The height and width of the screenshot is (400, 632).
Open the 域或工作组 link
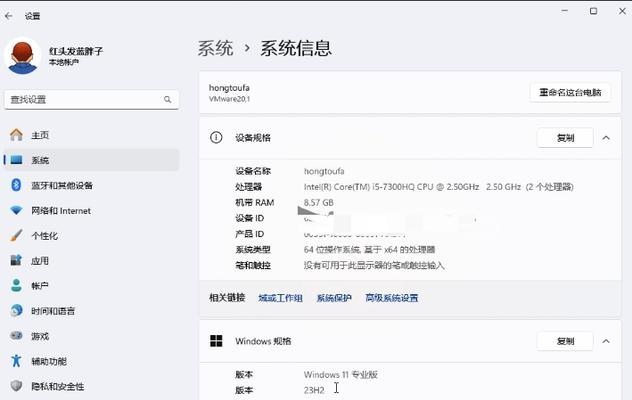[x=281, y=298]
